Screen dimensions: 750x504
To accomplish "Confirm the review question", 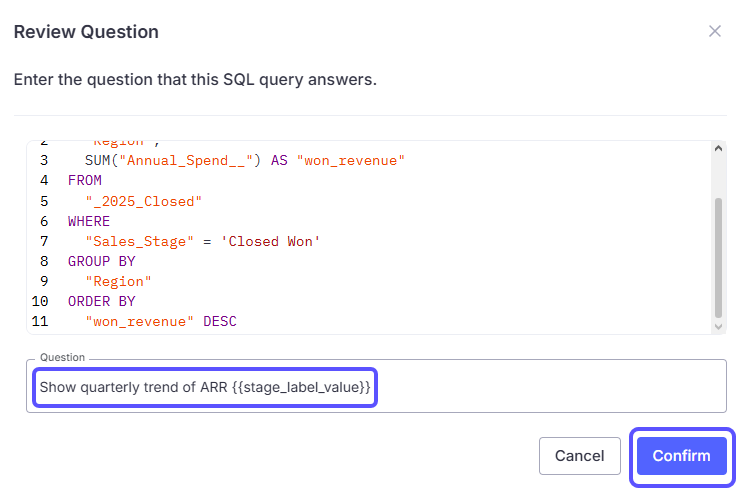I will tap(682, 456).
